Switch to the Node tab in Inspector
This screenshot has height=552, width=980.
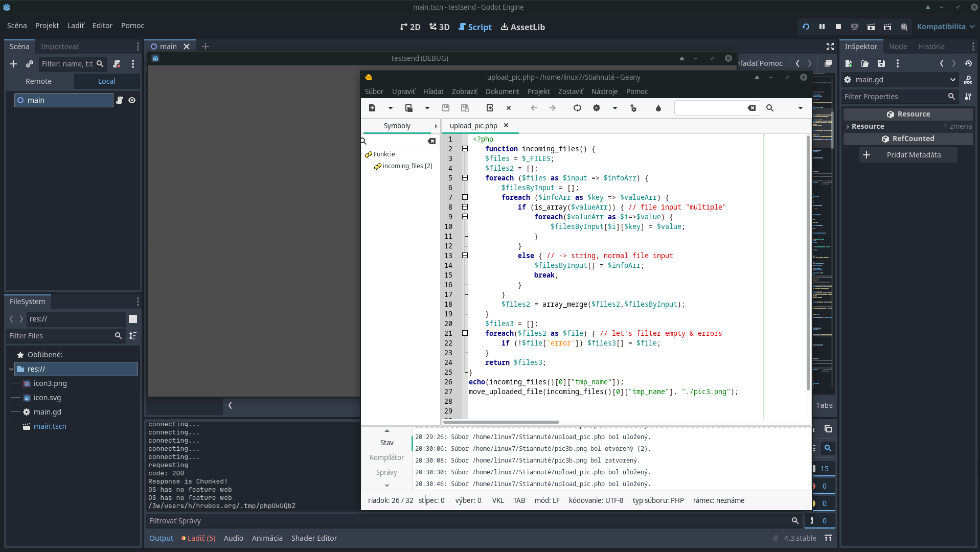pos(898,46)
